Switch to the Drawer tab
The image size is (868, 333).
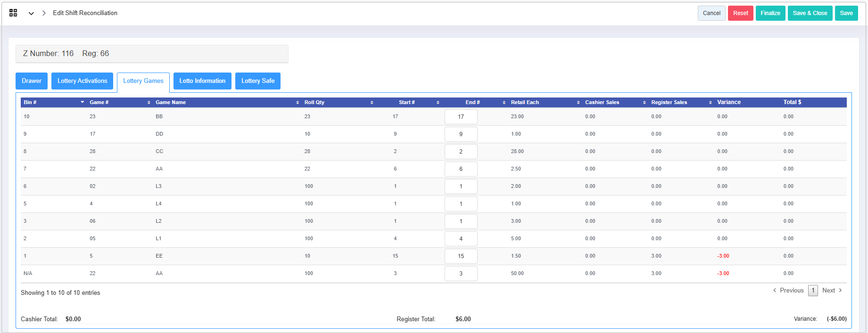click(x=32, y=81)
